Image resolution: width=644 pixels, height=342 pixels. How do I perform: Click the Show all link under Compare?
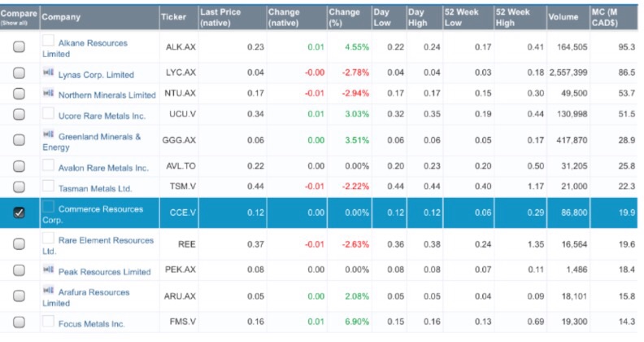click(14, 23)
